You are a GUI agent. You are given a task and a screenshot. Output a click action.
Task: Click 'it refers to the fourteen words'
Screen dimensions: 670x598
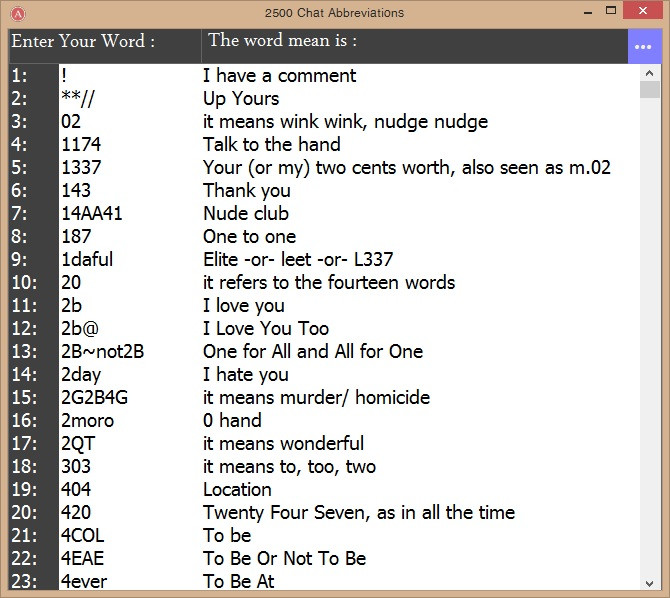(329, 283)
